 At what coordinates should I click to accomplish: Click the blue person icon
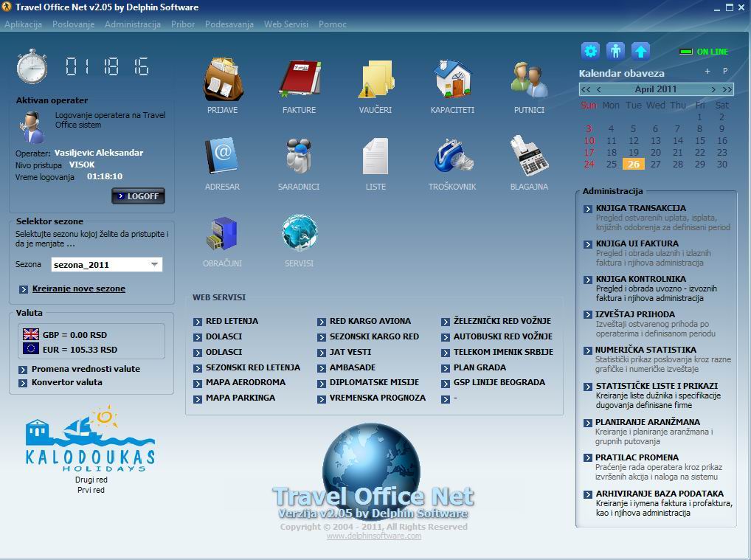(615, 51)
